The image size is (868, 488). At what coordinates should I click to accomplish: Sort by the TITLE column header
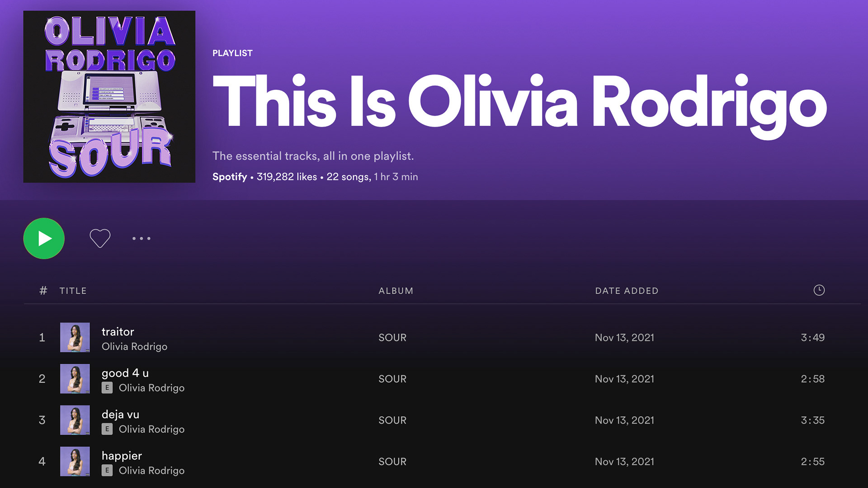(x=73, y=291)
